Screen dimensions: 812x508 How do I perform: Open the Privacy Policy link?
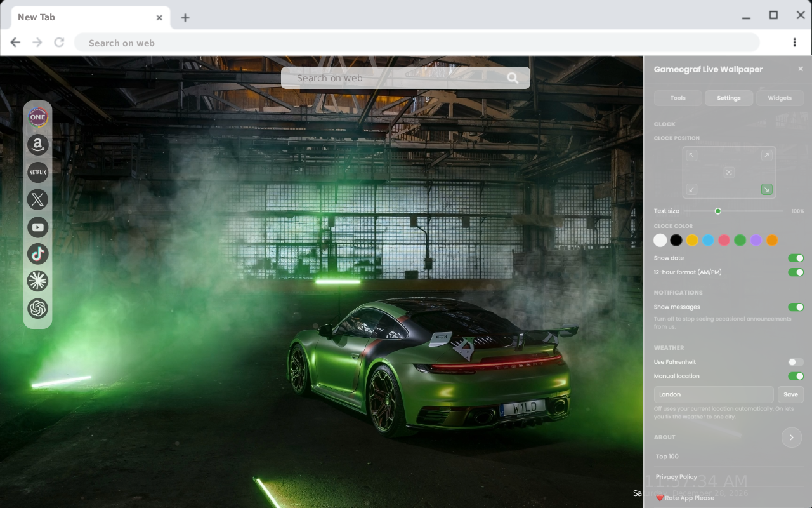[x=676, y=477]
